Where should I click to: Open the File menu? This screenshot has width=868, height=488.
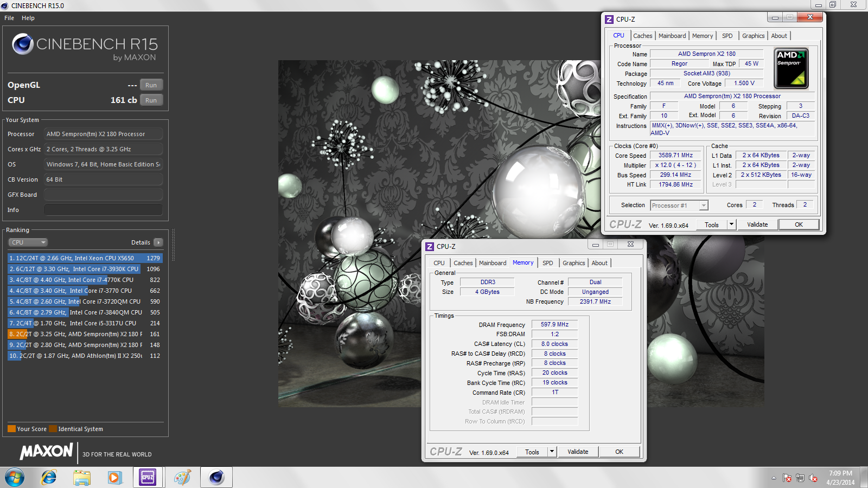pyautogui.click(x=9, y=18)
